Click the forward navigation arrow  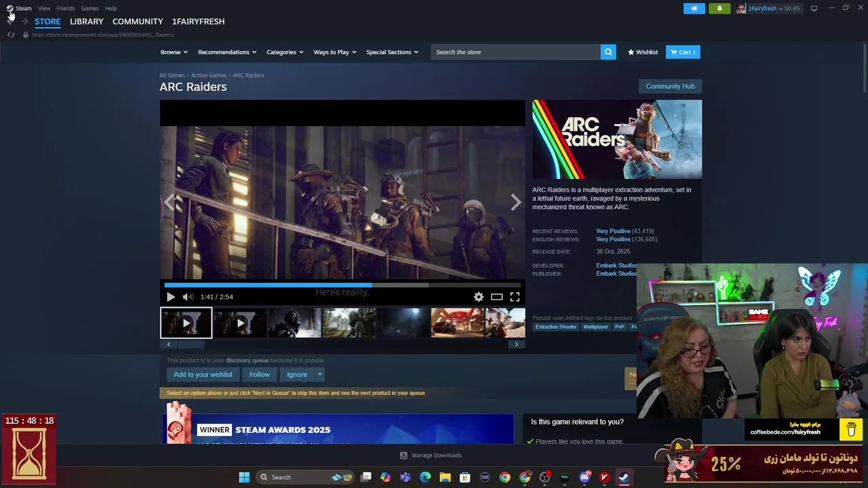tap(24, 22)
